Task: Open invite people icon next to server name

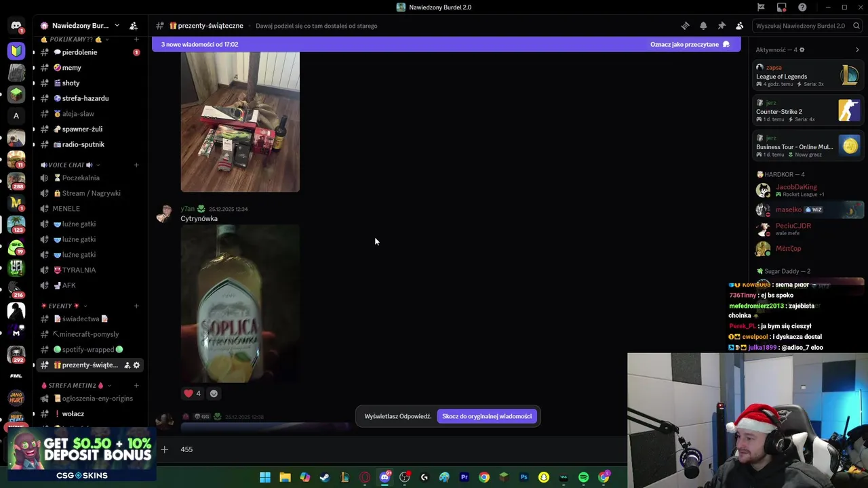Action: click(134, 26)
